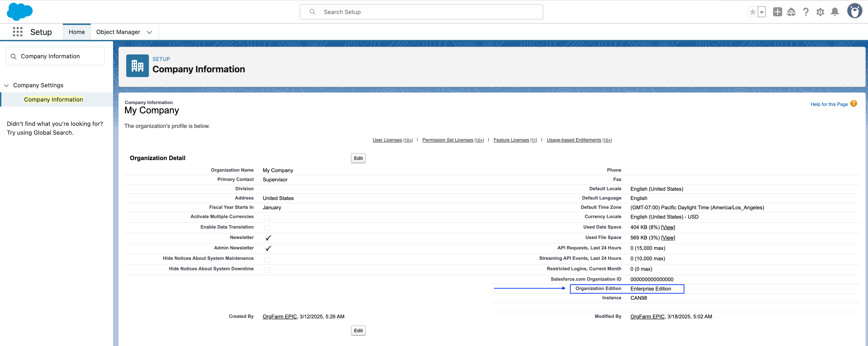This screenshot has height=346, width=868.
Task: Click the Favorites star icon
Action: [752, 12]
